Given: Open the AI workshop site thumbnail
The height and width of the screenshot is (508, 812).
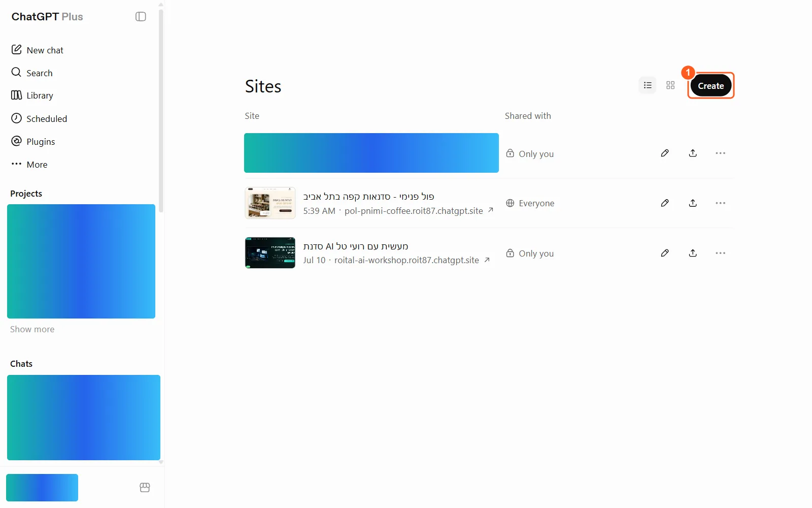Looking at the screenshot, I should point(270,253).
